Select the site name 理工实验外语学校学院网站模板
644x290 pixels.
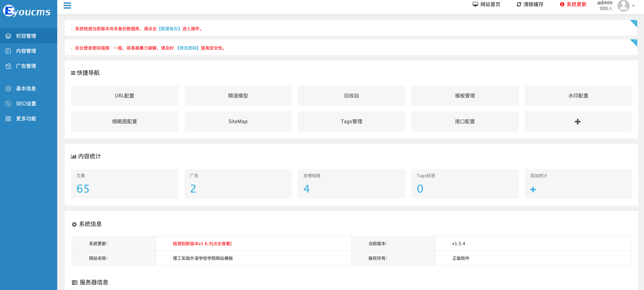[203, 258]
